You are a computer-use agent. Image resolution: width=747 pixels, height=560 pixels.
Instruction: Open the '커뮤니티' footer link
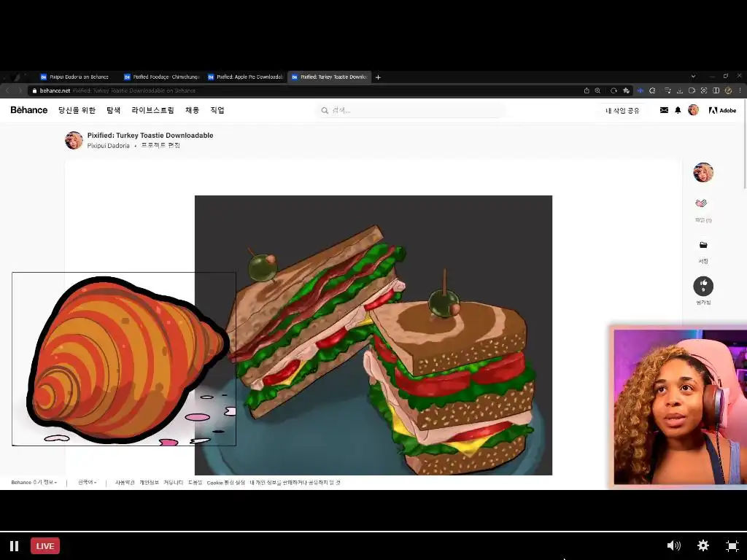click(174, 483)
